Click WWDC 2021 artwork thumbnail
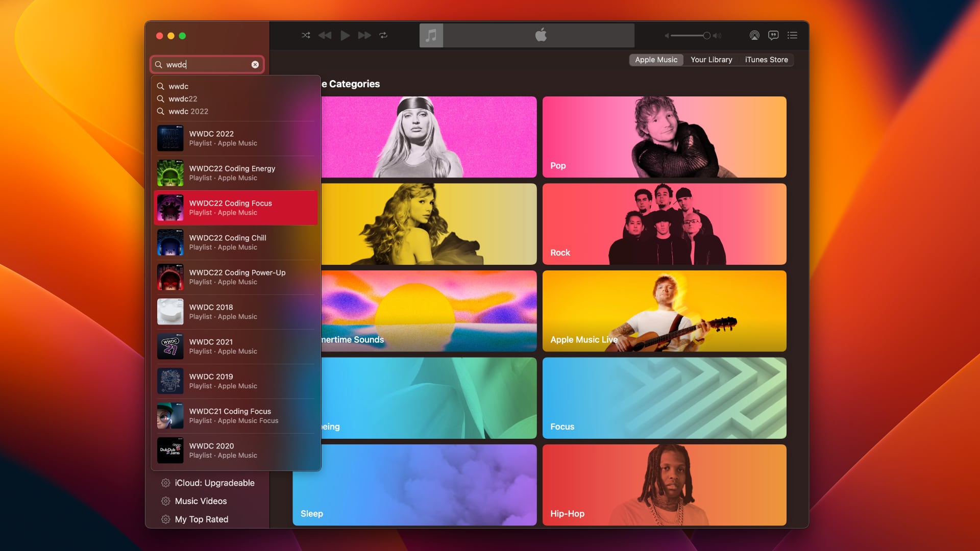This screenshot has height=551, width=980. click(x=170, y=346)
